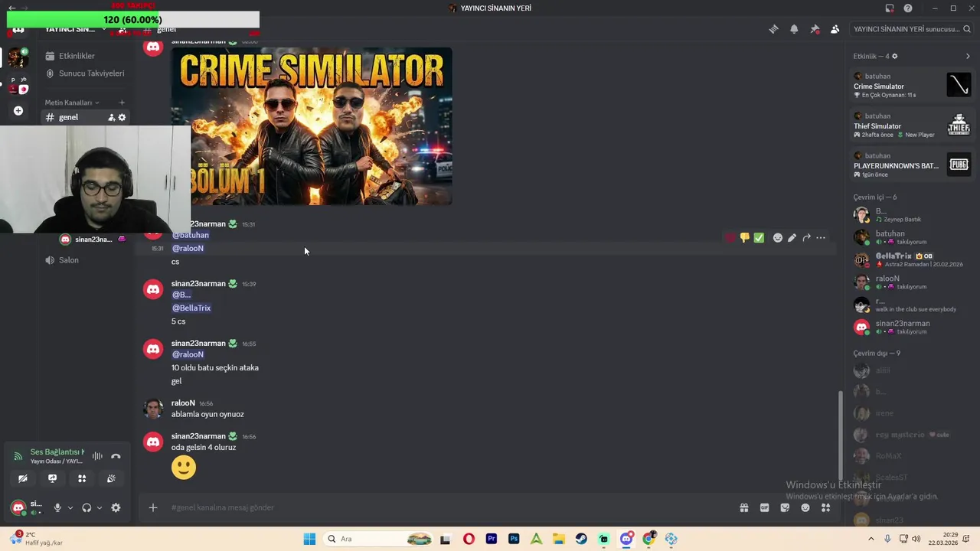Image resolution: width=980 pixels, height=551 pixels.
Task: Invite people to the genel channel
Action: [111, 117]
